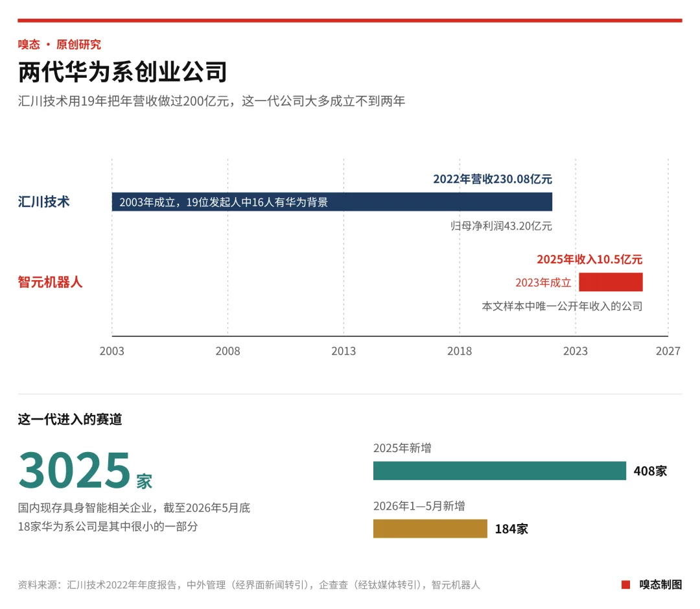Click the '国内现存具身智能相关企业' description line
Viewport: 700px width, 609px height.
point(134,508)
